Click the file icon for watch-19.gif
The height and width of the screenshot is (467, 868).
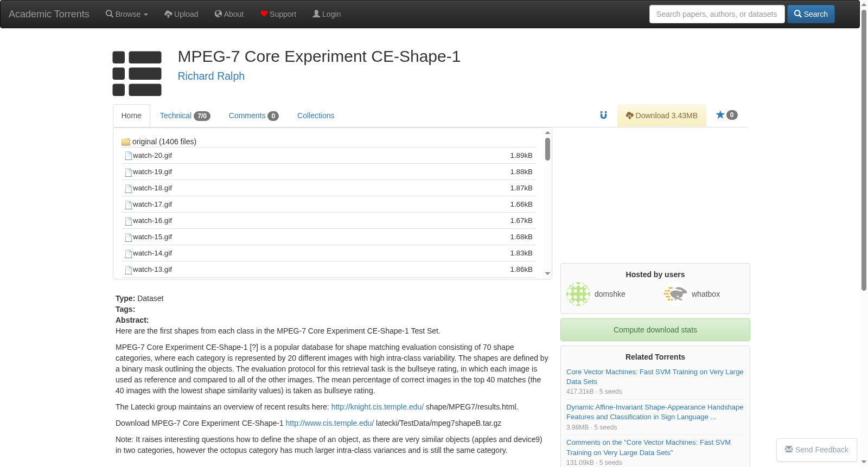pyautogui.click(x=129, y=172)
